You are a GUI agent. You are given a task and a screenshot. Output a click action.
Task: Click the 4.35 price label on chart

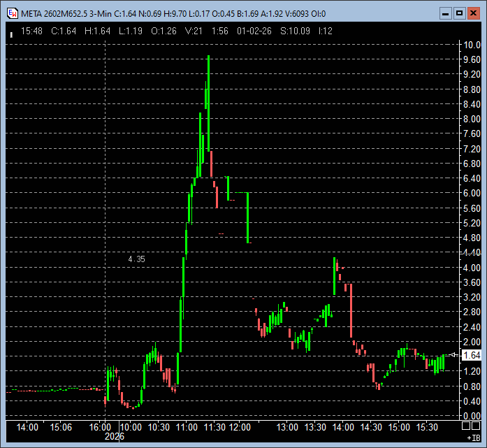point(136,259)
